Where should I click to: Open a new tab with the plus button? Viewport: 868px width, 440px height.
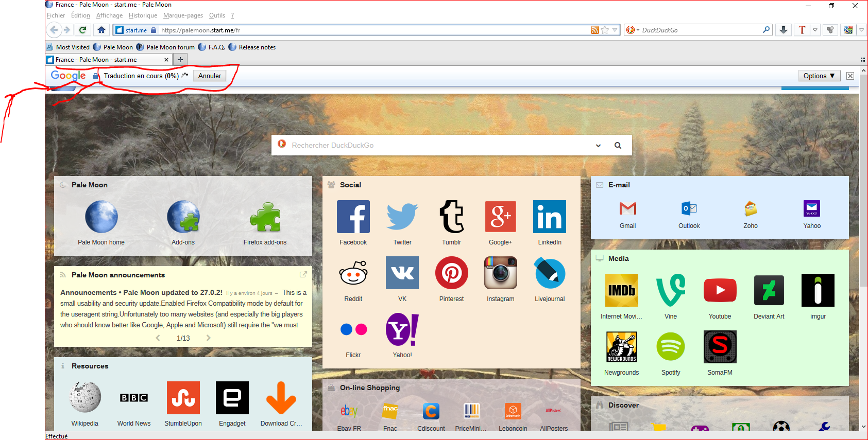tap(180, 60)
